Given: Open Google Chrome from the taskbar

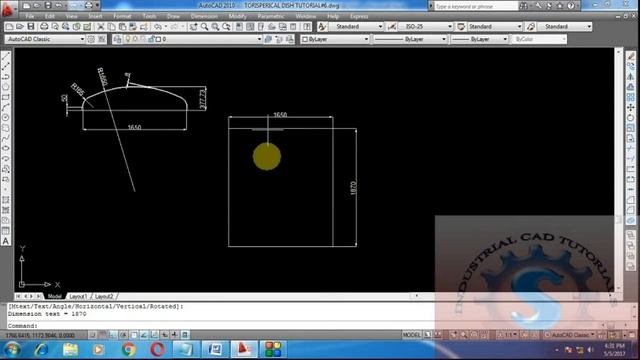Looking at the screenshot, I should pyautogui.click(x=128, y=349).
